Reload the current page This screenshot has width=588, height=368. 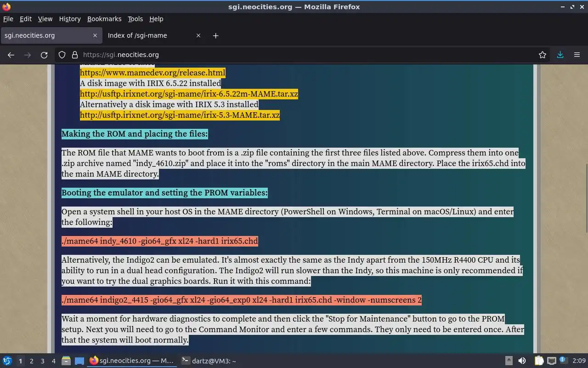click(x=44, y=55)
